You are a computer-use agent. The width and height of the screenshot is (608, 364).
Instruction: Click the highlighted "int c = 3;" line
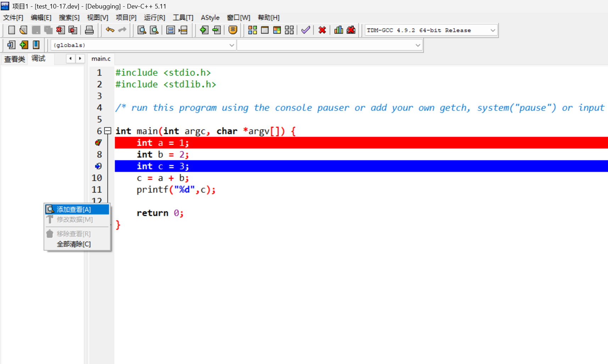coord(361,166)
